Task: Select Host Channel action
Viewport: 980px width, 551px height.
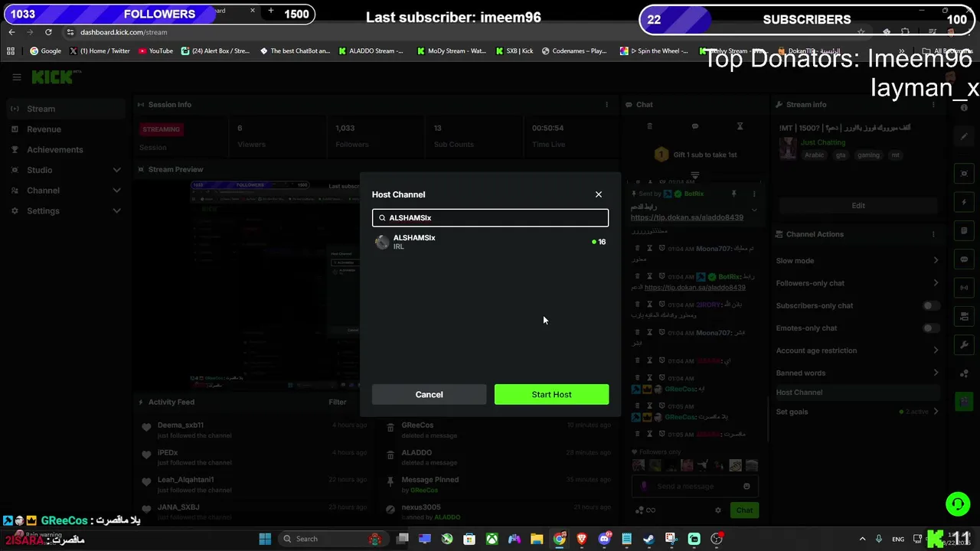Action: coord(857,392)
